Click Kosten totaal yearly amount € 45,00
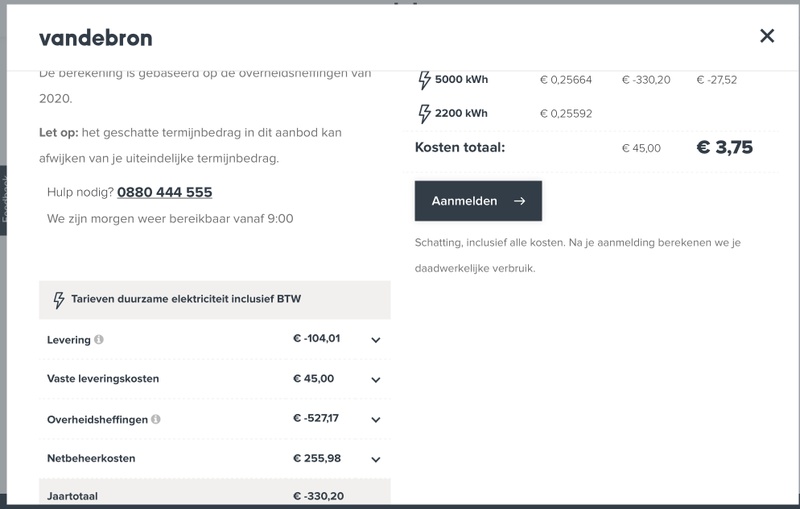Viewport: 800px width, 509px height. [641, 148]
